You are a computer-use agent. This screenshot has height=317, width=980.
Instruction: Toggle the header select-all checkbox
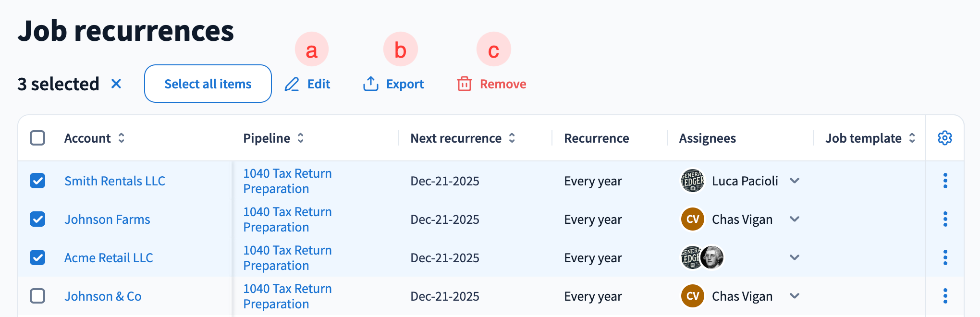(x=37, y=138)
